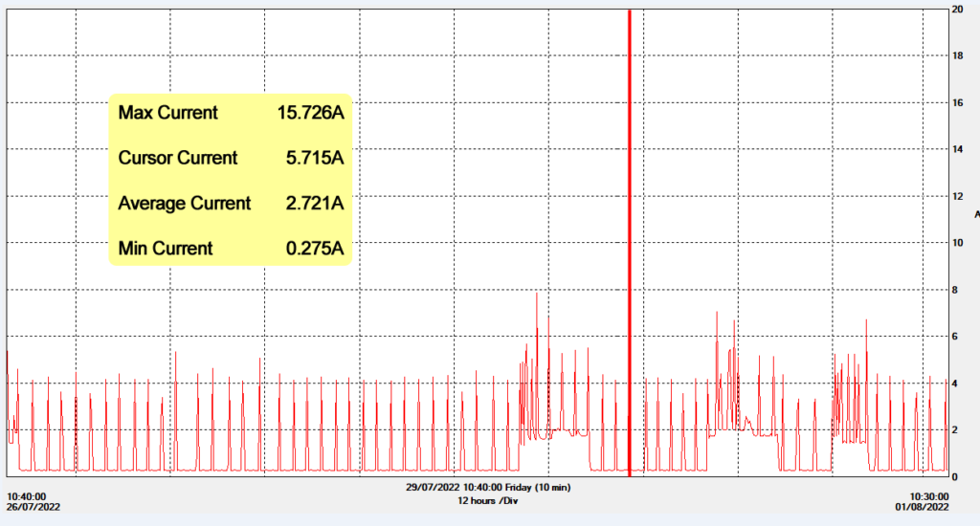The height and width of the screenshot is (526, 980).
Task: Click the 0 mark on the Y-axis
Action: [953, 476]
